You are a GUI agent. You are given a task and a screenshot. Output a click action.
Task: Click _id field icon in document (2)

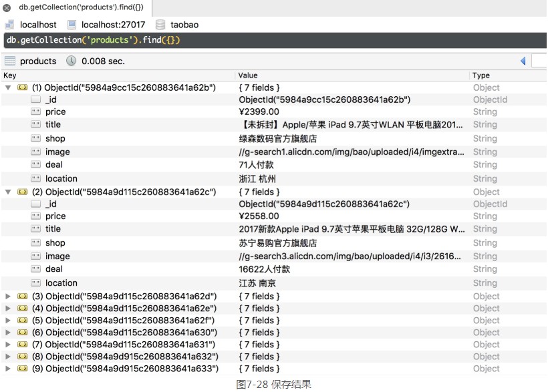click(x=35, y=204)
